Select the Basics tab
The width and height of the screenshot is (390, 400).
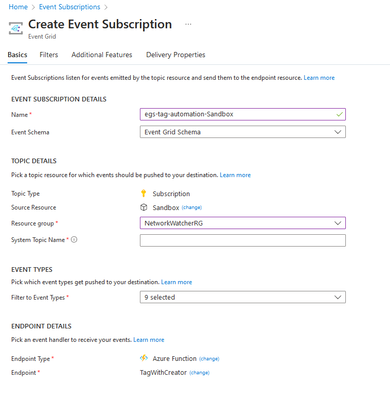[17, 55]
